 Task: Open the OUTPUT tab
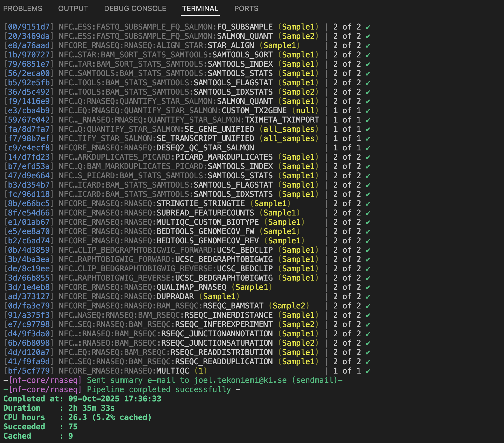point(73,8)
